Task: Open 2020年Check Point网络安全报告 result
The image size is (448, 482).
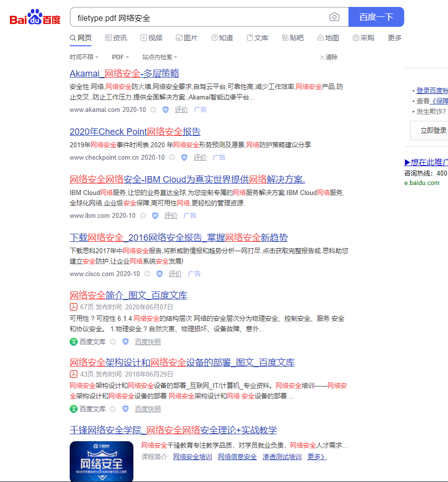Action: coord(135,131)
